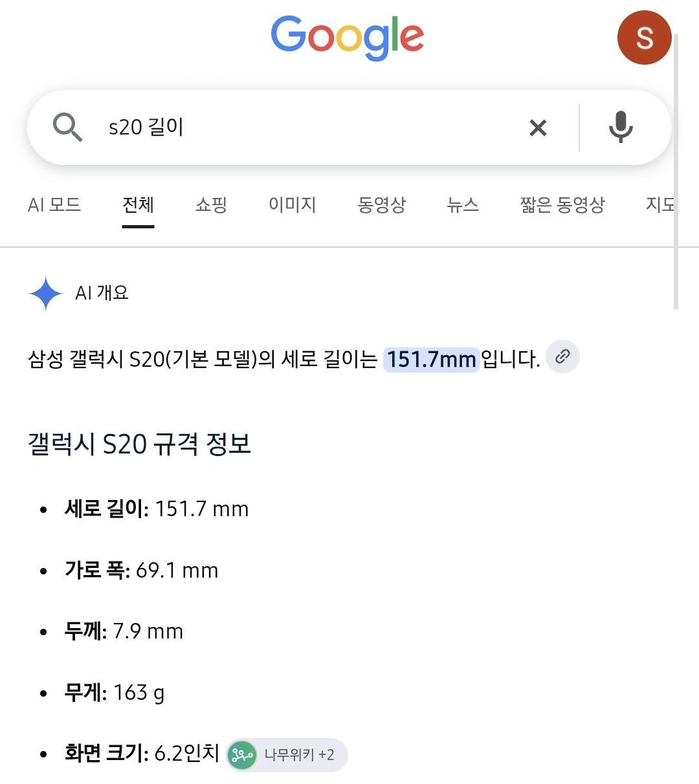Viewport: 699px width, 784px height.
Task: Click the highlighted 151.7mm text
Action: pos(431,359)
